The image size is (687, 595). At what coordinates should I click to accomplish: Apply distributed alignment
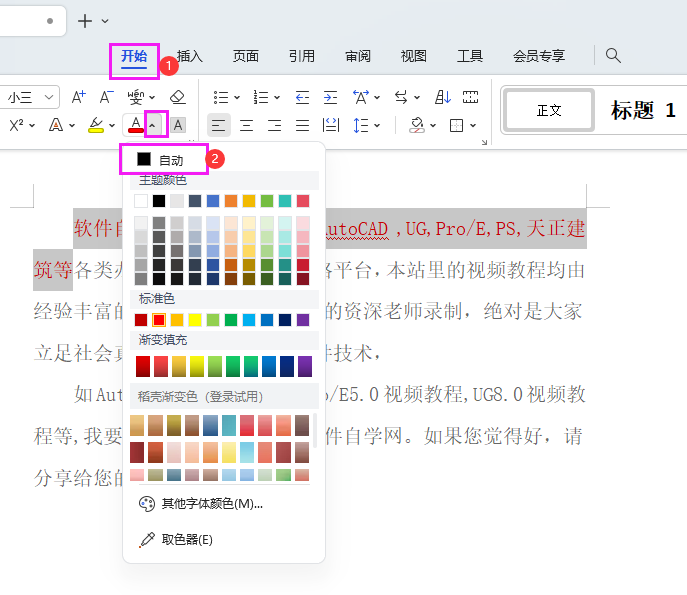point(330,125)
